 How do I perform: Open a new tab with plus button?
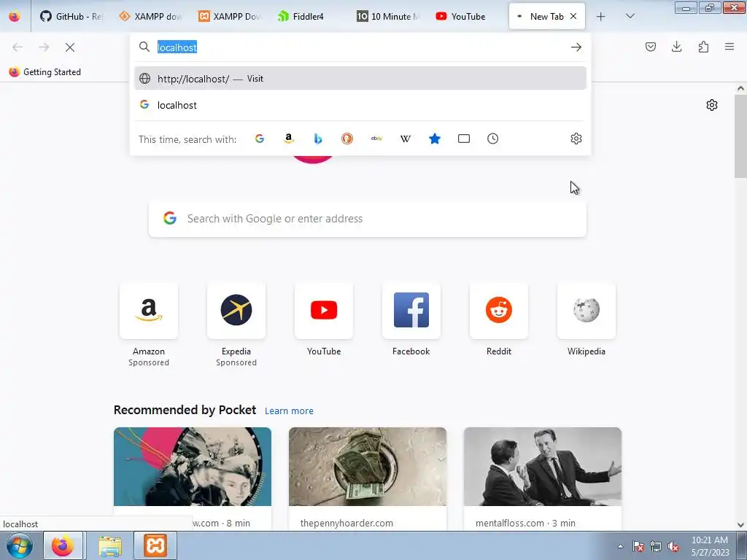601,16
